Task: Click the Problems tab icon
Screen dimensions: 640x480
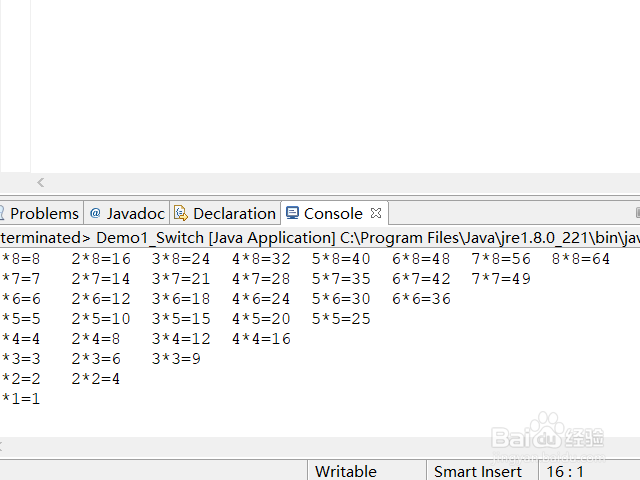Action: (2, 213)
